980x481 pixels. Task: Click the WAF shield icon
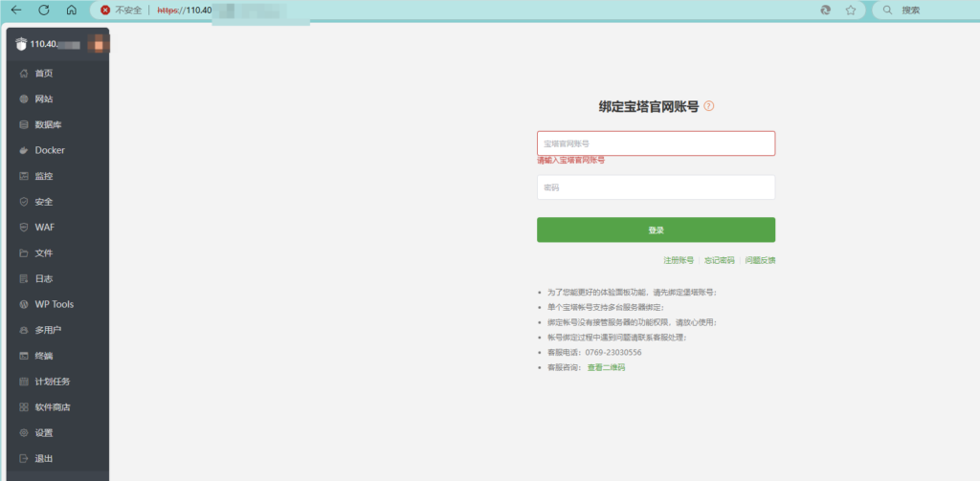(x=24, y=228)
